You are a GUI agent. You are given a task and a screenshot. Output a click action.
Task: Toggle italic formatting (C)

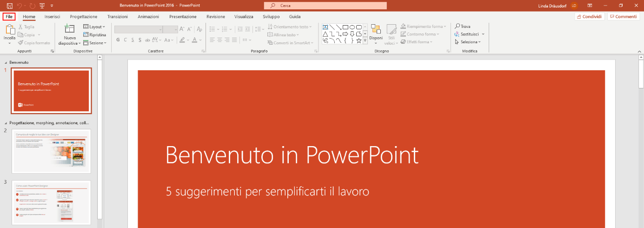pyautogui.click(x=126, y=40)
